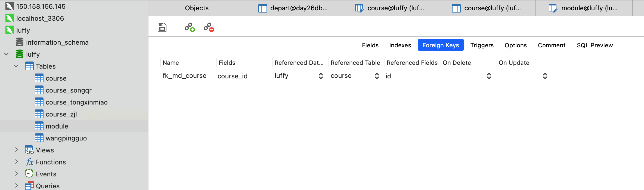
Task: Open the Options tab
Action: pos(516,45)
